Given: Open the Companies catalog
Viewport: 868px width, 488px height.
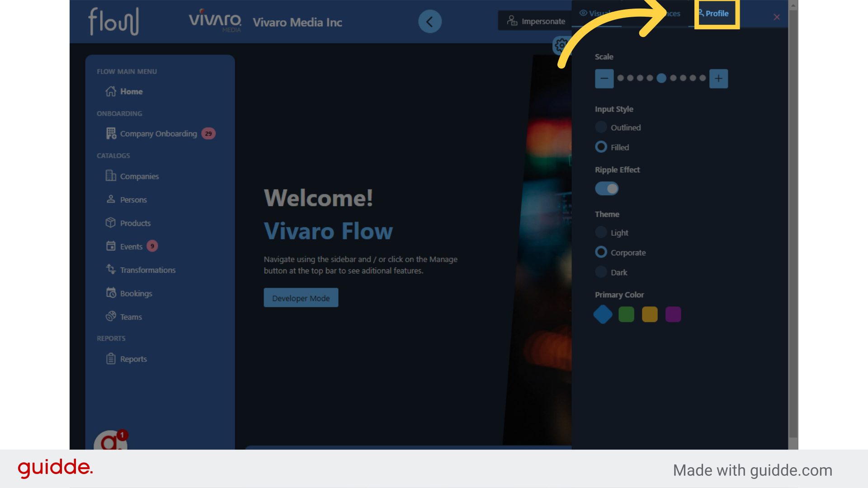Looking at the screenshot, I should 139,176.
